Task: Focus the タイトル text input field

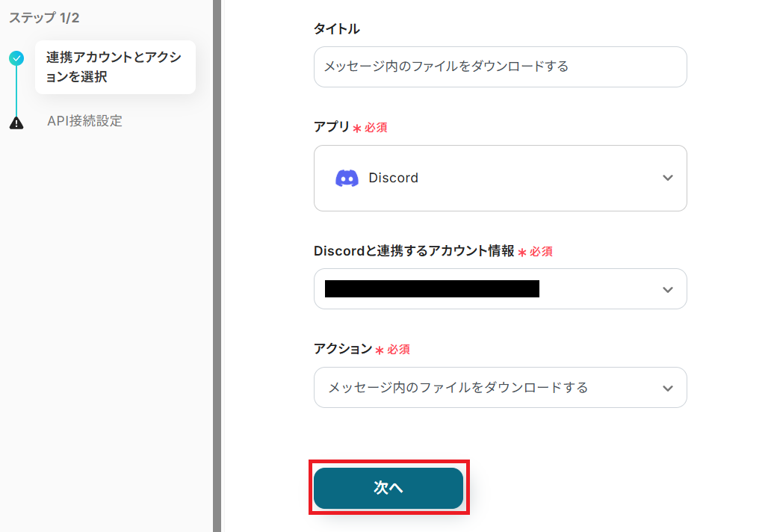Action: [500, 66]
